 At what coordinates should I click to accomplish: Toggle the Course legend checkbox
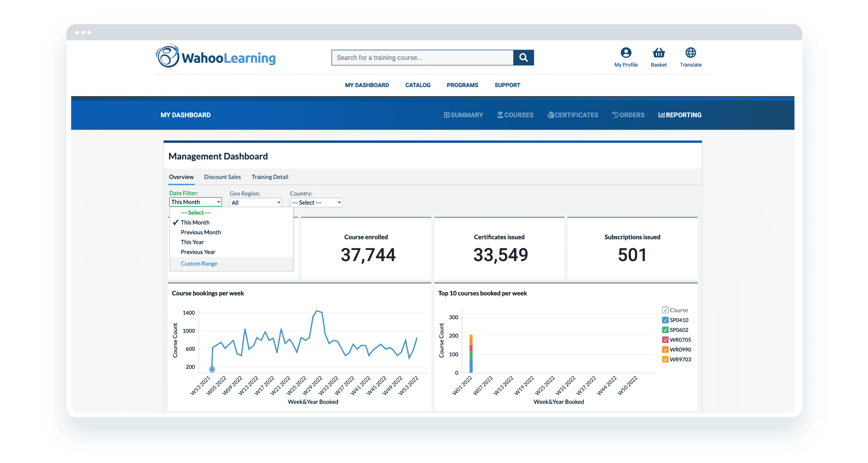[665, 310]
